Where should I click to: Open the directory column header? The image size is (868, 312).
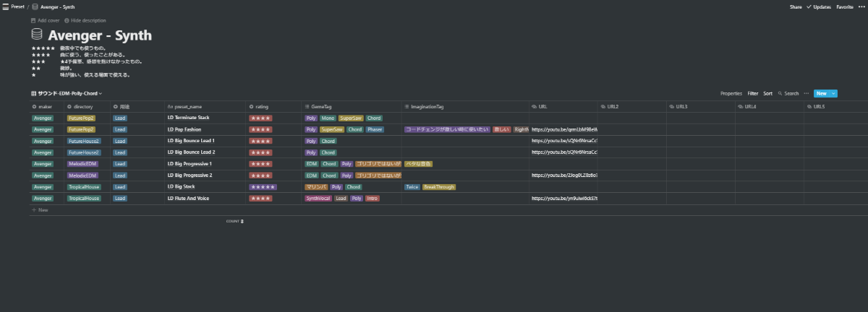point(87,106)
